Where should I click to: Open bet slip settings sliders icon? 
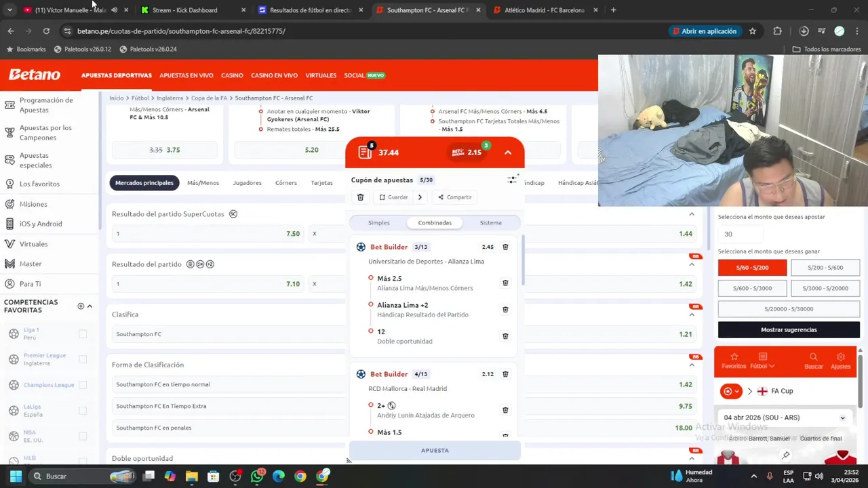[x=512, y=180]
